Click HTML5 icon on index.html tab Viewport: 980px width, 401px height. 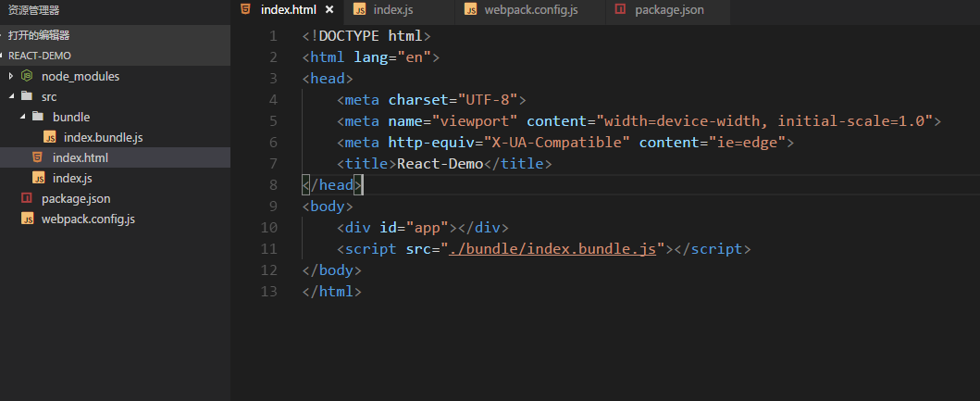[246, 9]
